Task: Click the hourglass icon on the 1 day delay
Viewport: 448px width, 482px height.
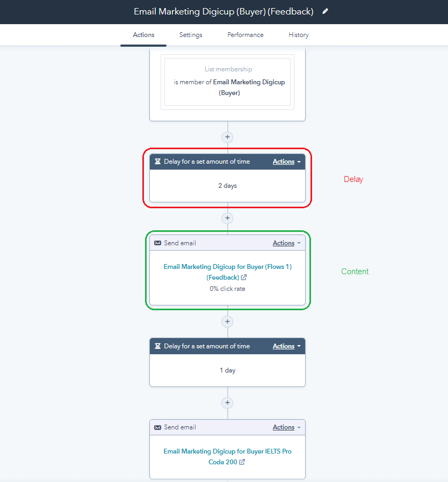Action: (x=158, y=346)
